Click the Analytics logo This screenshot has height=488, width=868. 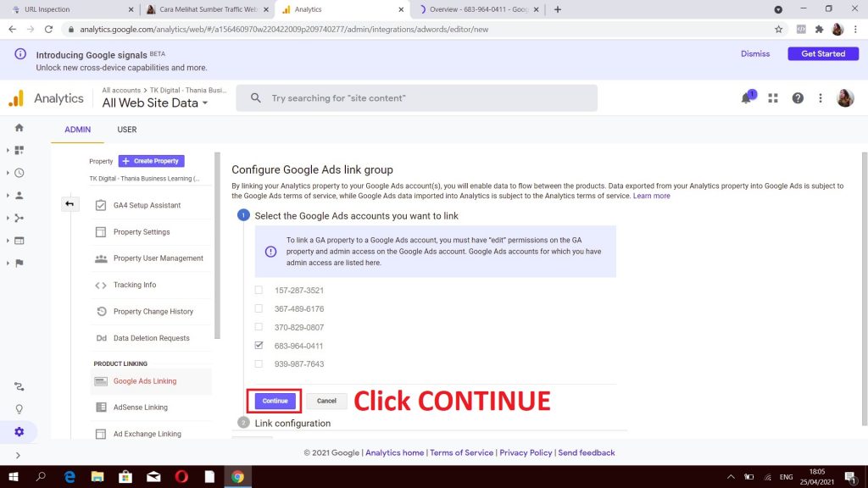coord(17,98)
